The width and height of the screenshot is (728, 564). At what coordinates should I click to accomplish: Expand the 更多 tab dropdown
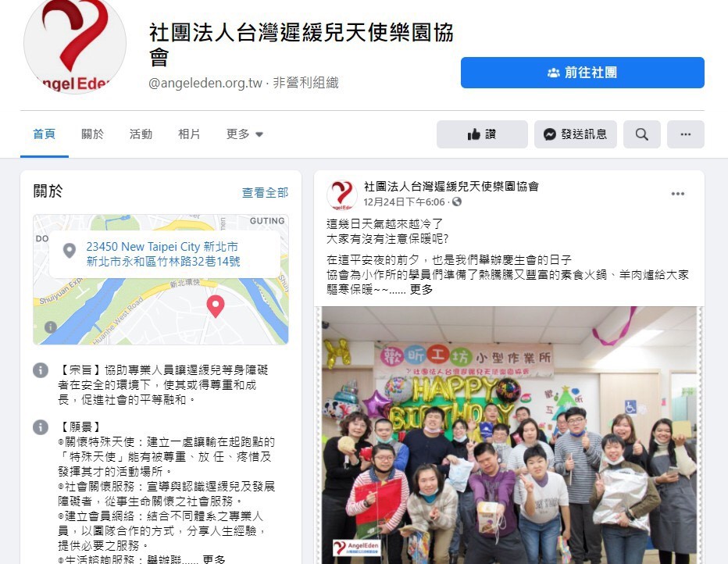244,134
